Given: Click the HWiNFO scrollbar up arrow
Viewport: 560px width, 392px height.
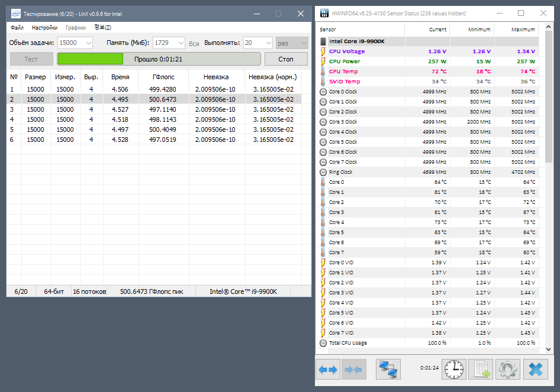Looking at the screenshot, I should (549, 27).
